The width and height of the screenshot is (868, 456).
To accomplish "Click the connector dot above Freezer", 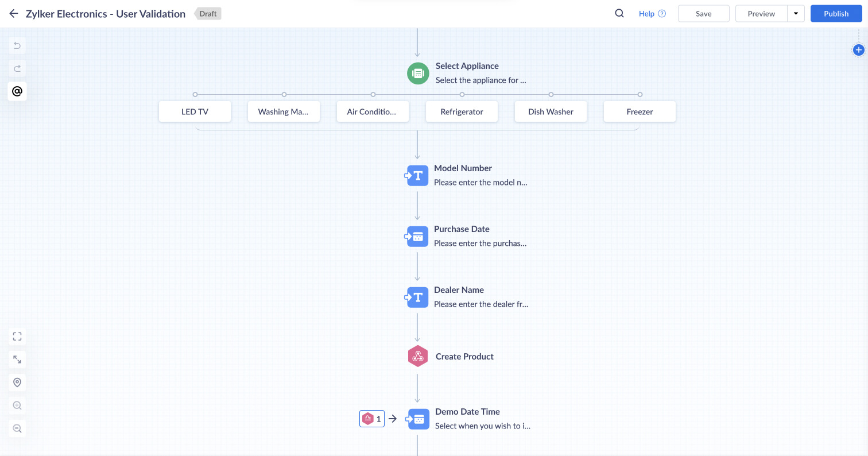I will point(640,94).
